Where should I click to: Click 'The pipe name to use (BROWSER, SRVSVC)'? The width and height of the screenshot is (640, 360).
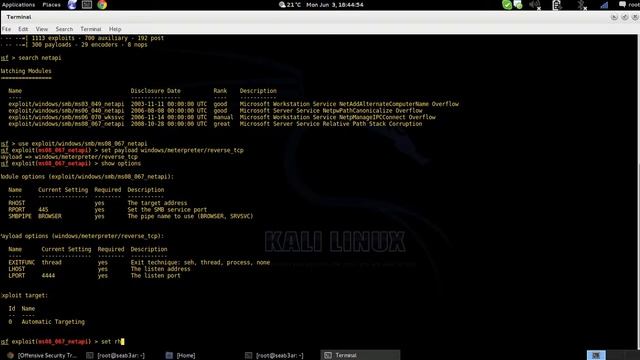190,216
